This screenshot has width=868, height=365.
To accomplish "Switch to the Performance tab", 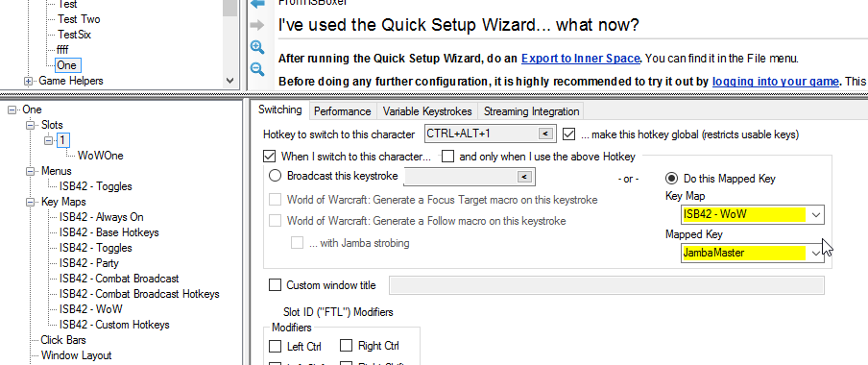I will (342, 111).
